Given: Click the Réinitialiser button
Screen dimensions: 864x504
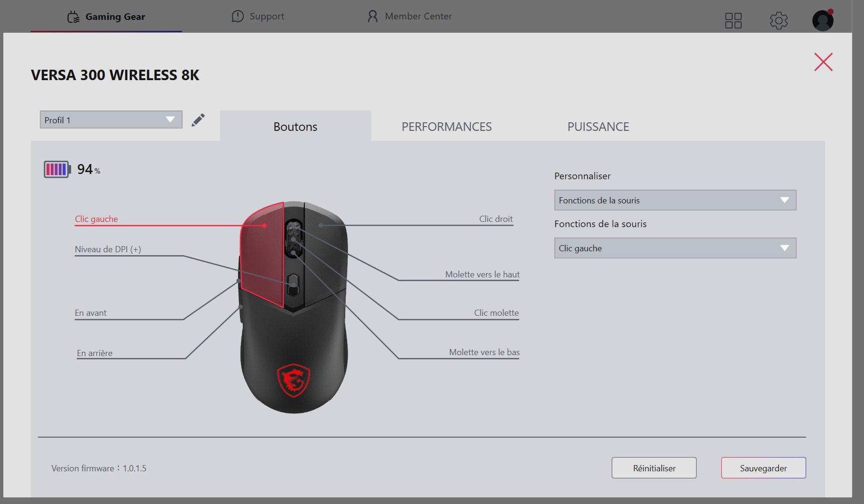Looking at the screenshot, I should [654, 468].
